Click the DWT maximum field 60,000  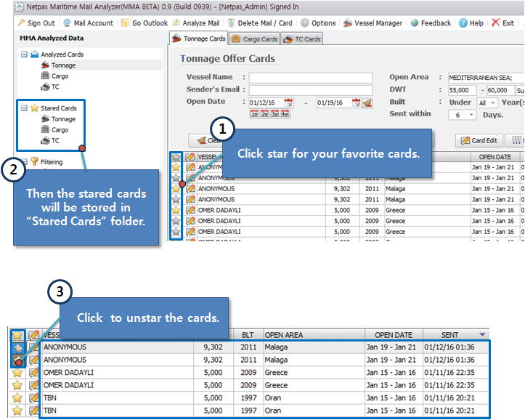pos(500,90)
